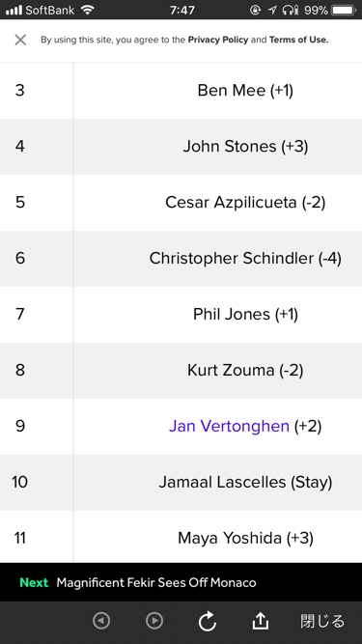
Task: Open the Jan Vertonghen player link
Action: coord(229,426)
